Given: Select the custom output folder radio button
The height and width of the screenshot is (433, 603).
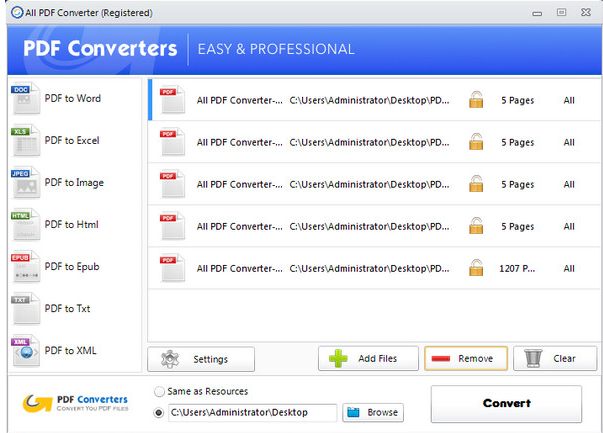Looking at the screenshot, I should tap(158, 413).
